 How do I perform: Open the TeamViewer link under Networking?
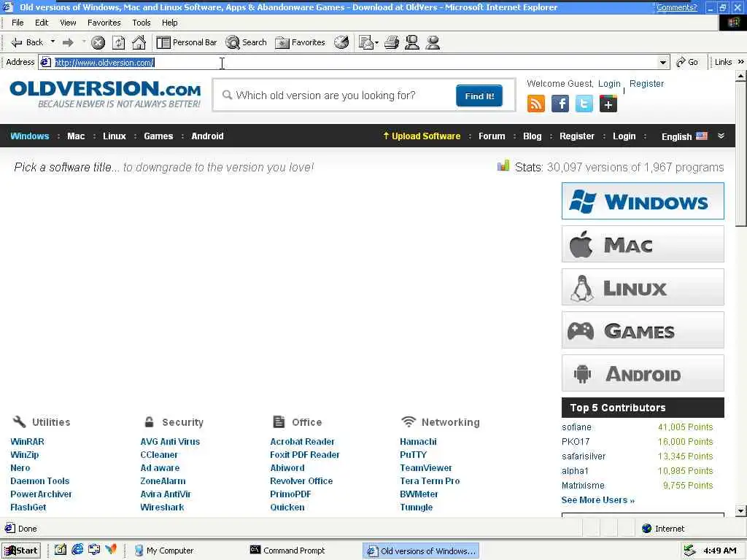(426, 467)
